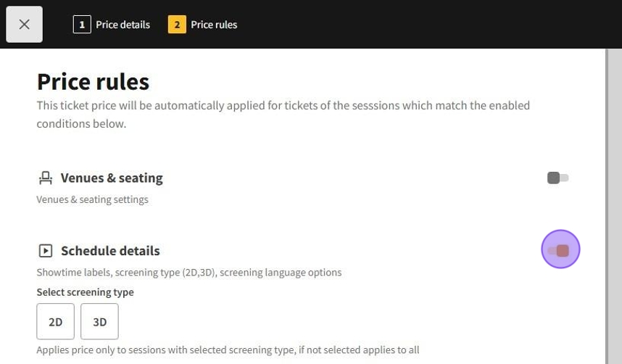Screen dimensions: 622x364
Task: Go to the Price details step
Action: click(x=123, y=25)
